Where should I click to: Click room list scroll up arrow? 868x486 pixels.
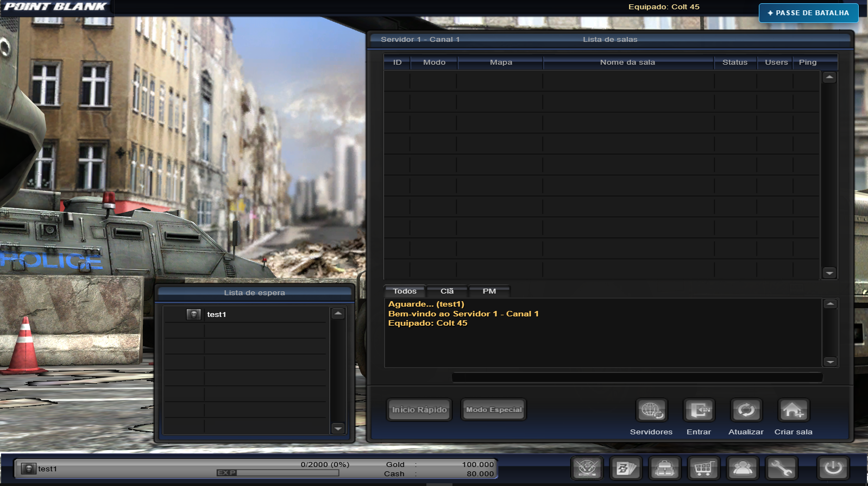point(829,77)
